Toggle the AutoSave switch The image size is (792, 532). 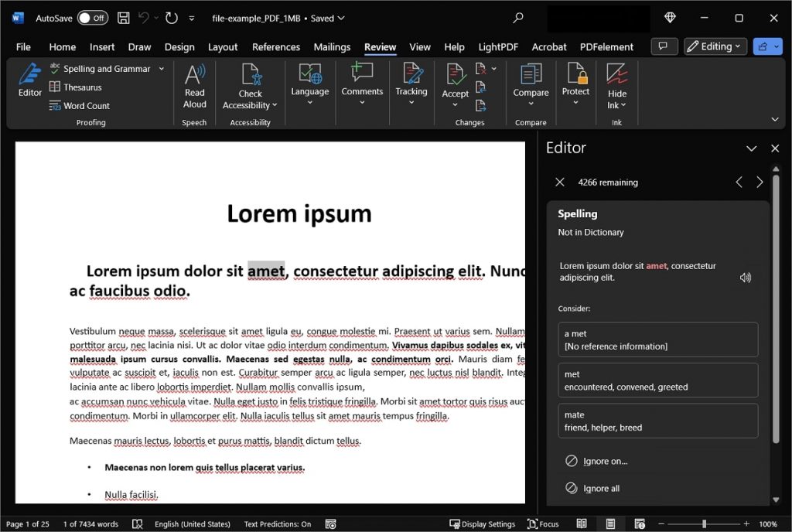(x=92, y=18)
